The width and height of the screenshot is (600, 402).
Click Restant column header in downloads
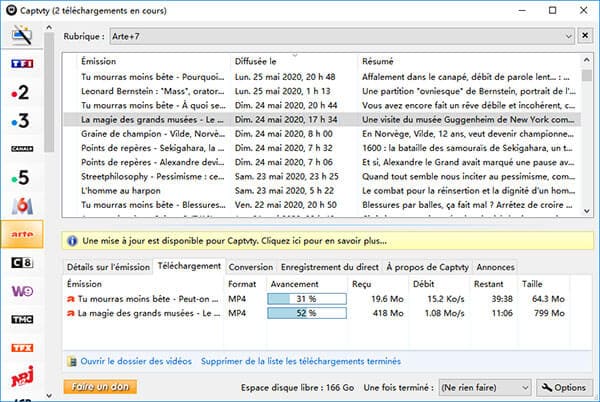pos(488,284)
